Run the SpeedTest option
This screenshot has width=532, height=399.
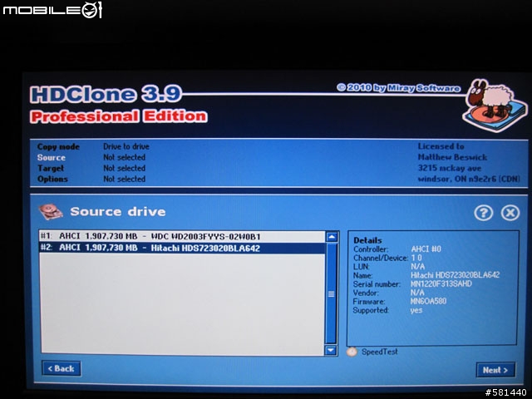379,352
